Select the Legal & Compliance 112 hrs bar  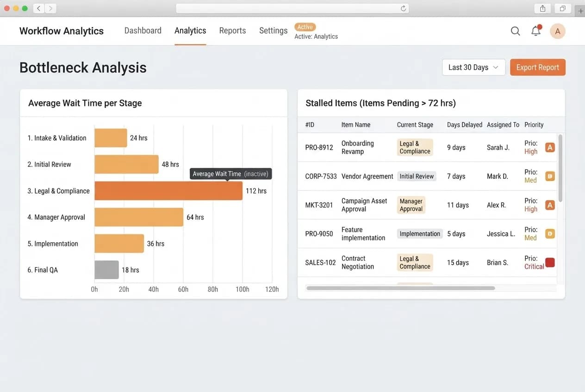pos(168,191)
